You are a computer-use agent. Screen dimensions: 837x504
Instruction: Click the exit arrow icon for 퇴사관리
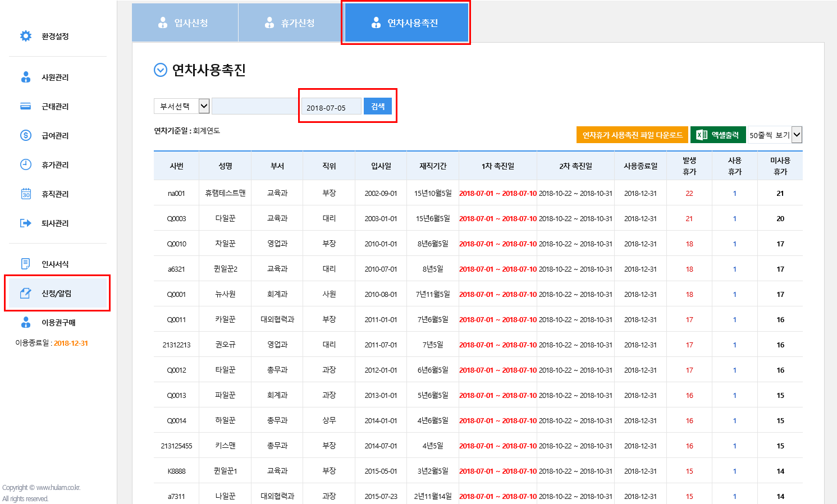26,223
